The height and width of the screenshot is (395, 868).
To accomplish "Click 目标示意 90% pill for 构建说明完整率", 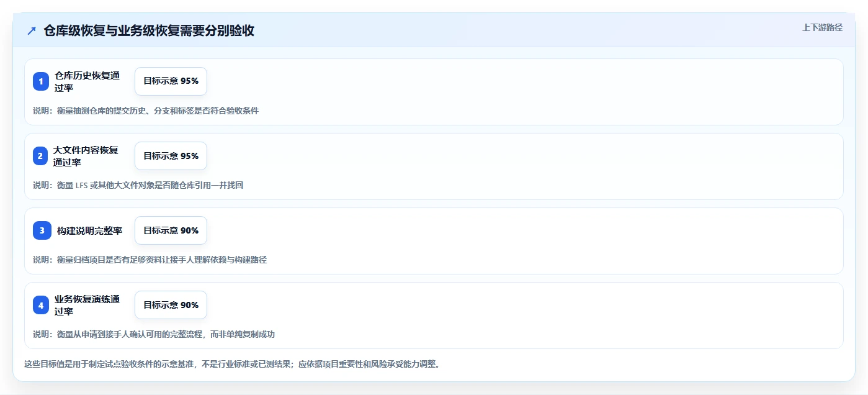I will pyautogui.click(x=171, y=230).
